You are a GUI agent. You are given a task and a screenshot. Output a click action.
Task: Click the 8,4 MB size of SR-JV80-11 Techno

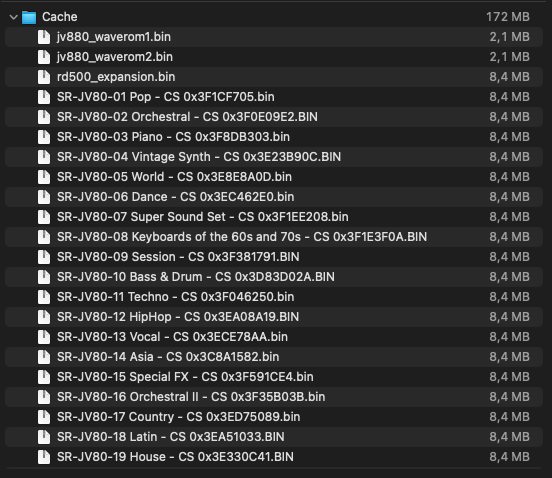509,297
